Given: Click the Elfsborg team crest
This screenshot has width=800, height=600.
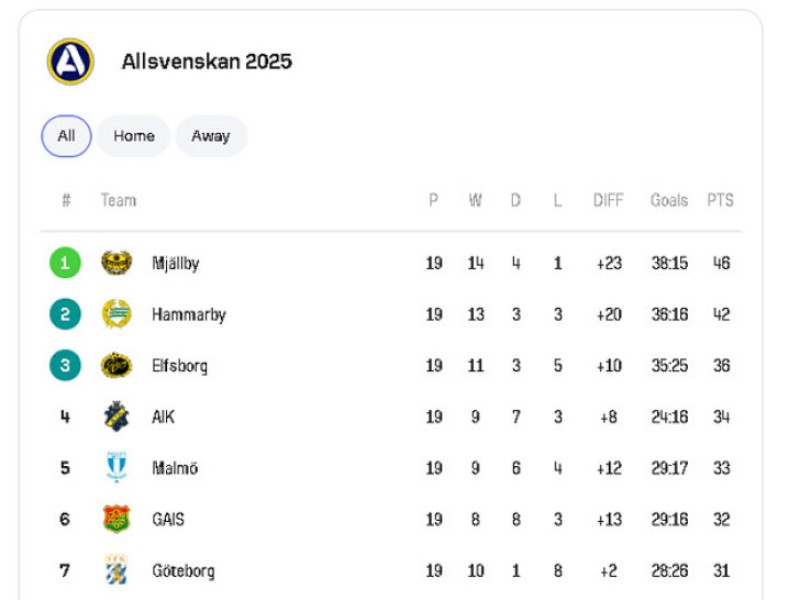Looking at the screenshot, I should click(116, 365).
